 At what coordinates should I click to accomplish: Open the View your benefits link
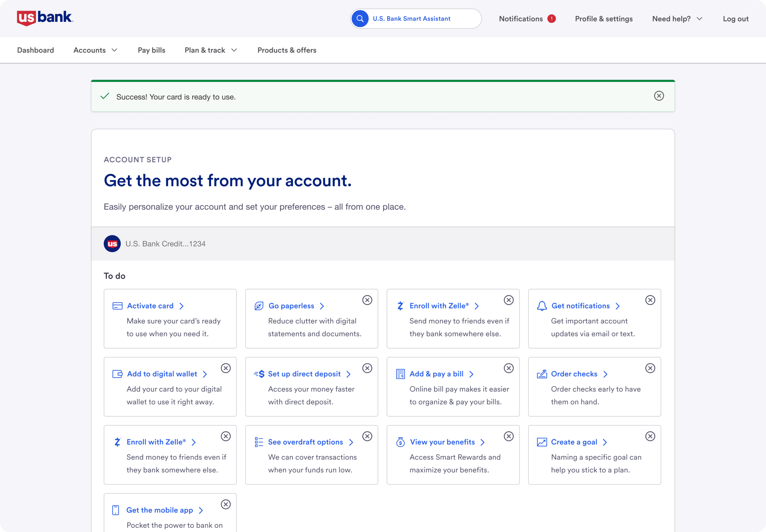(447, 442)
